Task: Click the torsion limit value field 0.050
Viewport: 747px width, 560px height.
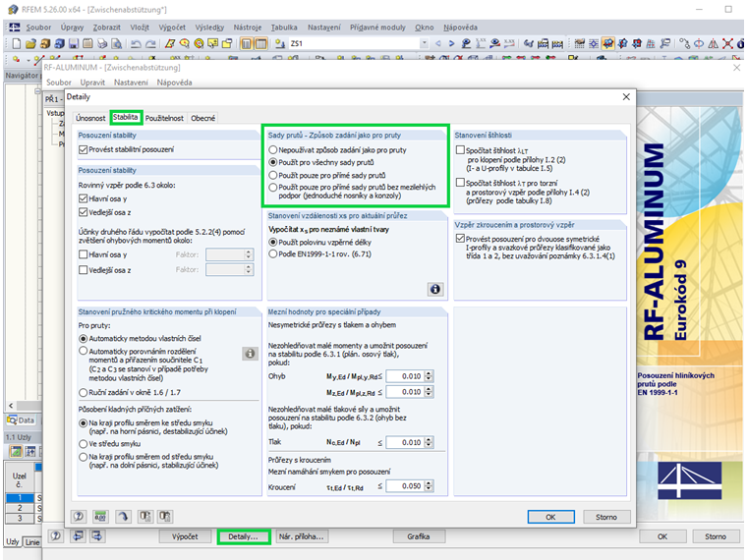Action: point(406,486)
